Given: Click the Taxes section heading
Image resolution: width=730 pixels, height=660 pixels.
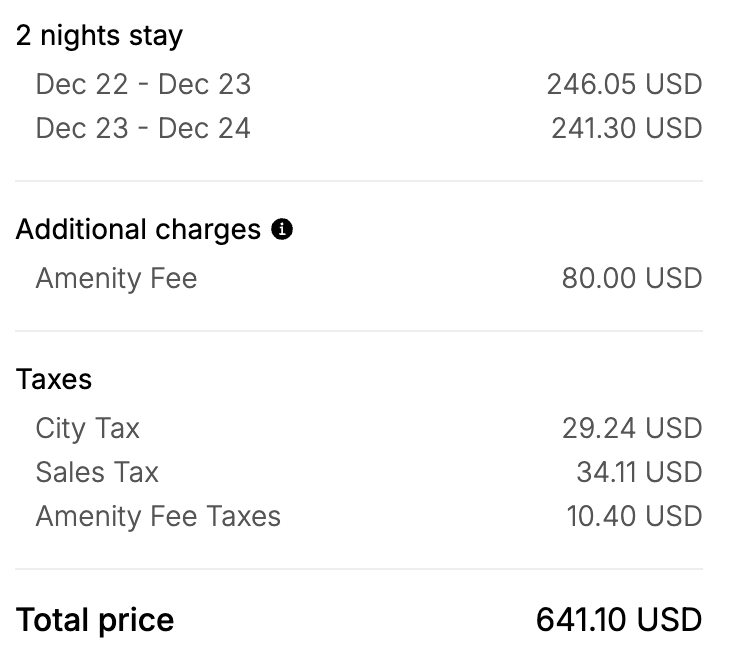Looking at the screenshot, I should point(54,379).
